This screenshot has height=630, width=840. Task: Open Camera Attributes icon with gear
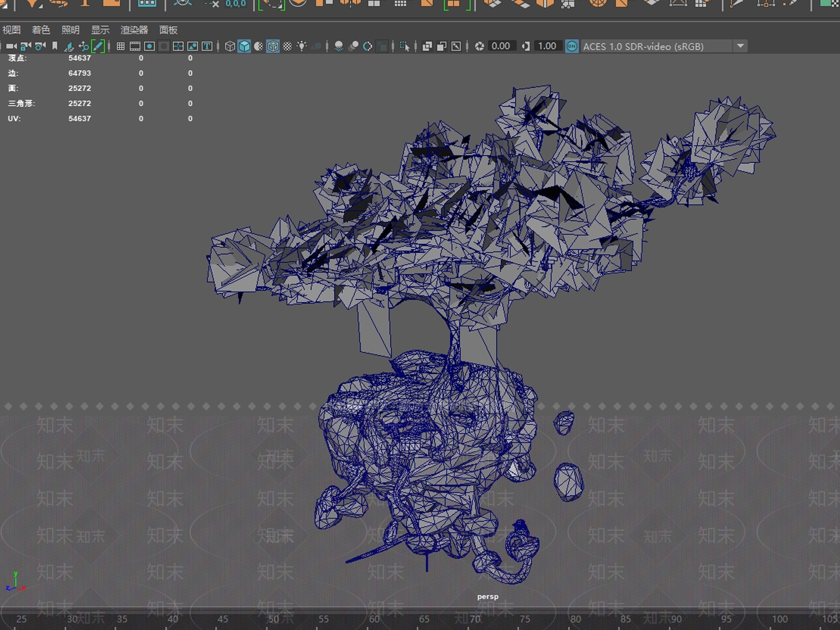(40, 46)
